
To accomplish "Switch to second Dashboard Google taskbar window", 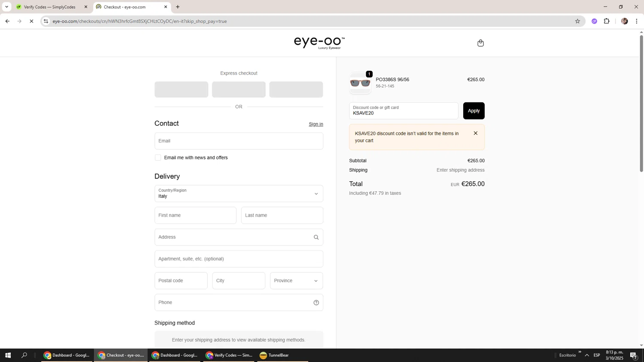I will click(175, 355).
